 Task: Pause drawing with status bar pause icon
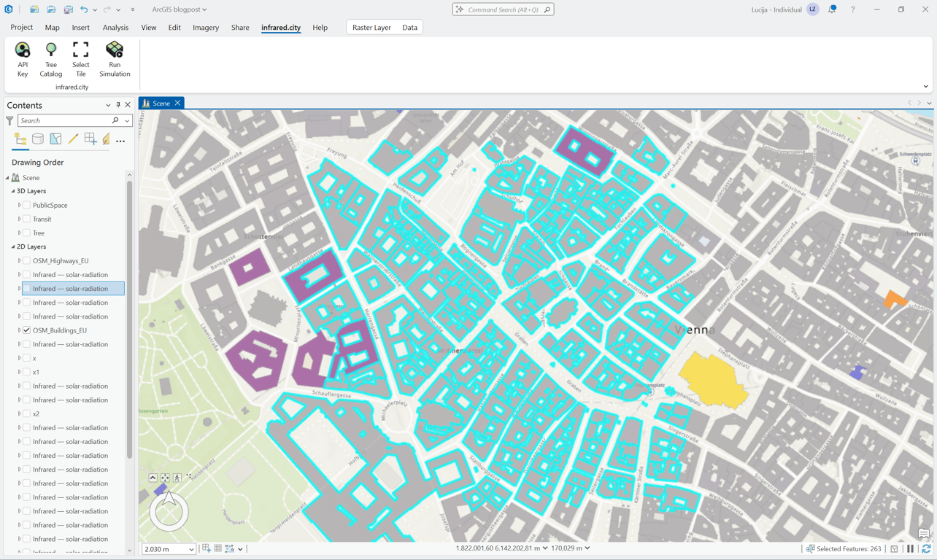pos(910,548)
